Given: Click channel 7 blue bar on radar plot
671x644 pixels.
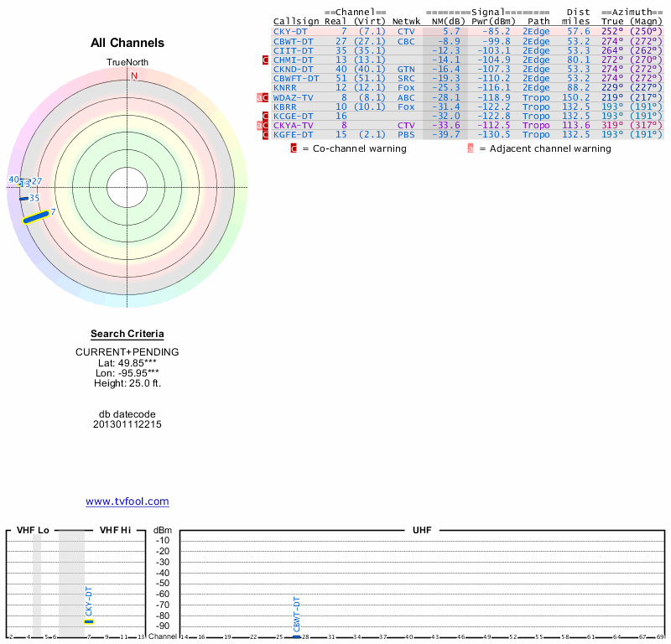Looking at the screenshot, I should [x=37, y=217].
